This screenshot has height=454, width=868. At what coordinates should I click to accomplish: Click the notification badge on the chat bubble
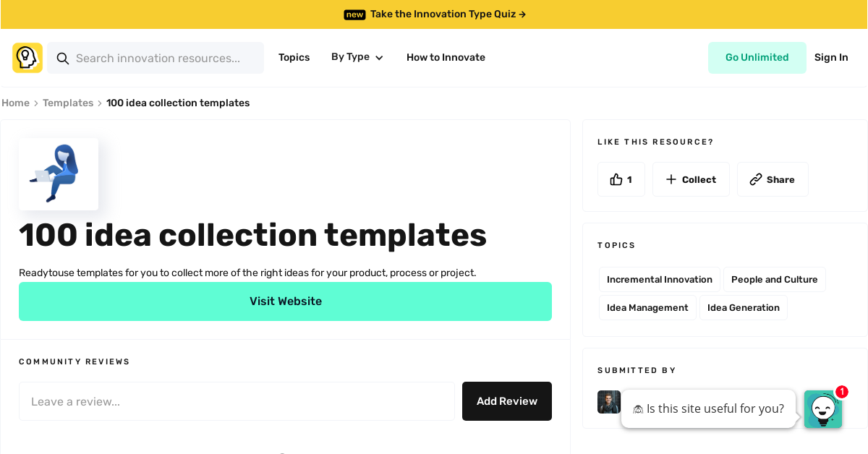tap(841, 392)
